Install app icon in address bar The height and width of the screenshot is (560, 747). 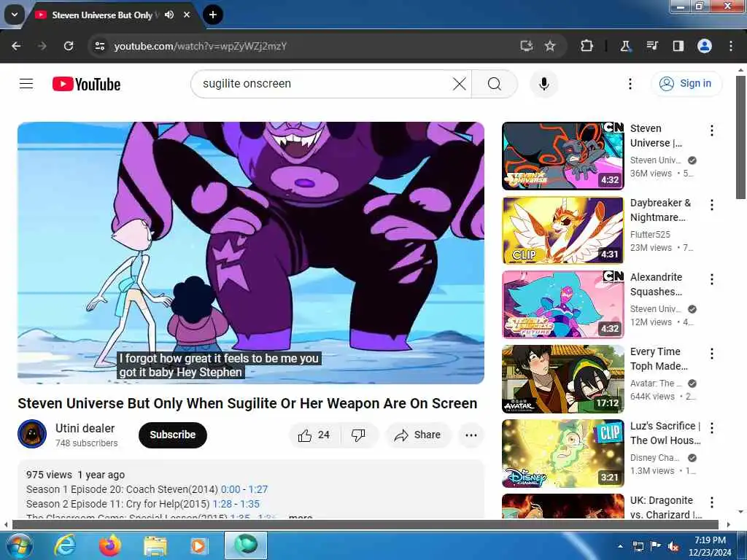click(526, 46)
